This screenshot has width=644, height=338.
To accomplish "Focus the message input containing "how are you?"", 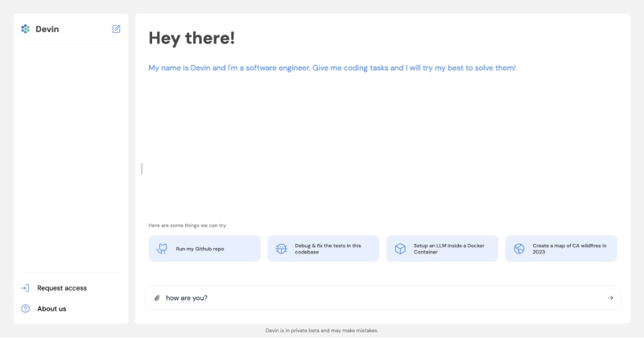I will tap(378, 298).
